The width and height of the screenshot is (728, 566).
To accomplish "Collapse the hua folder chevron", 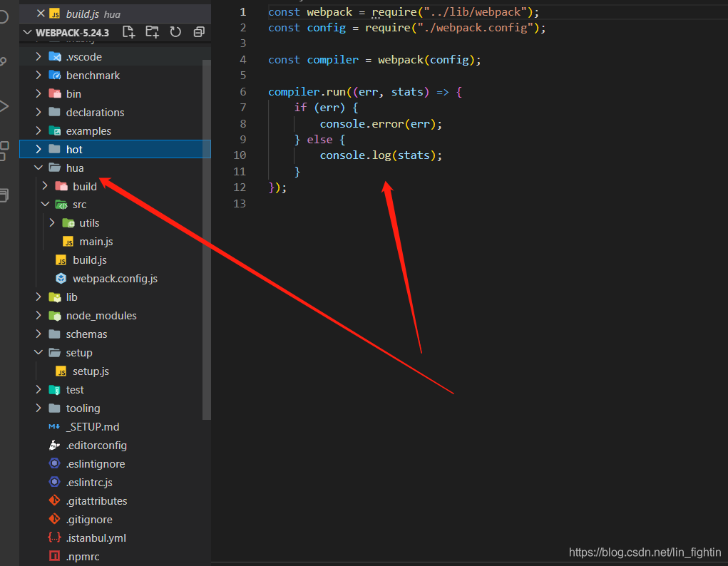I will (39, 168).
